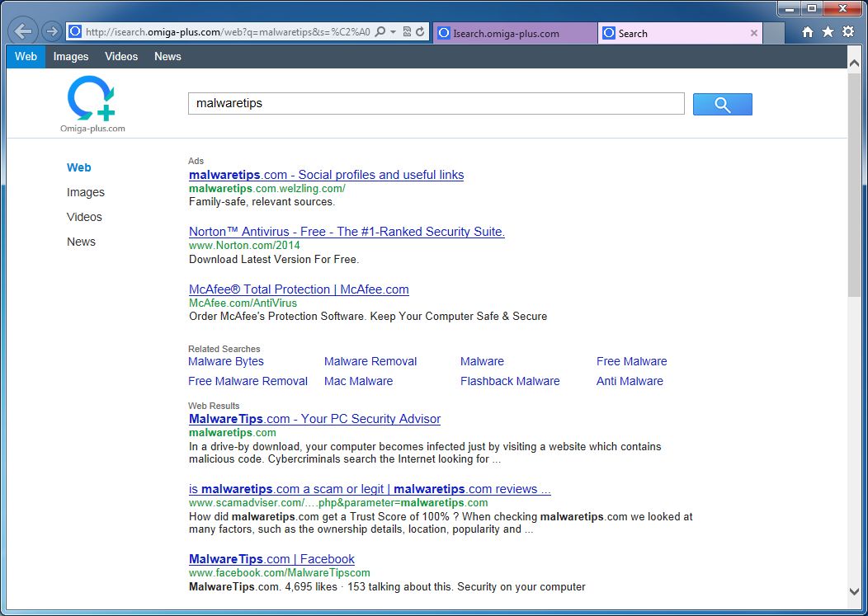The height and width of the screenshot is (616, 868).
Task: Refresh the page with the reload icon
Action: (x=420, y=31)
